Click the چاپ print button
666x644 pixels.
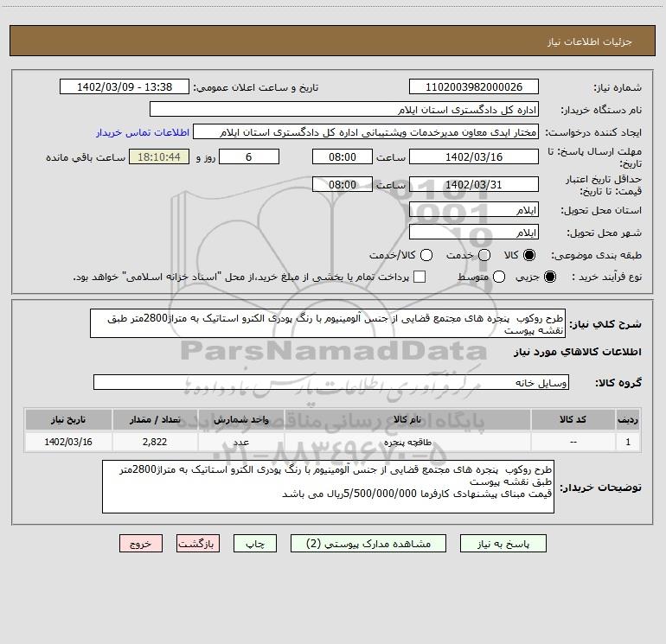(x=255, y=544)
